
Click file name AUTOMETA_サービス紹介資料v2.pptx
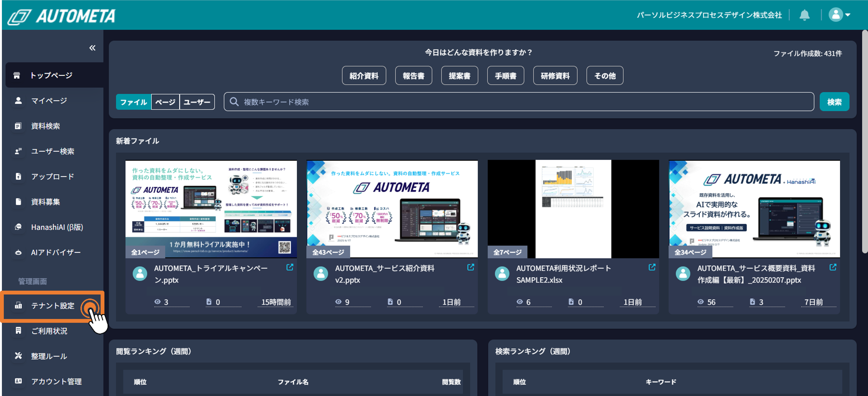385,274
